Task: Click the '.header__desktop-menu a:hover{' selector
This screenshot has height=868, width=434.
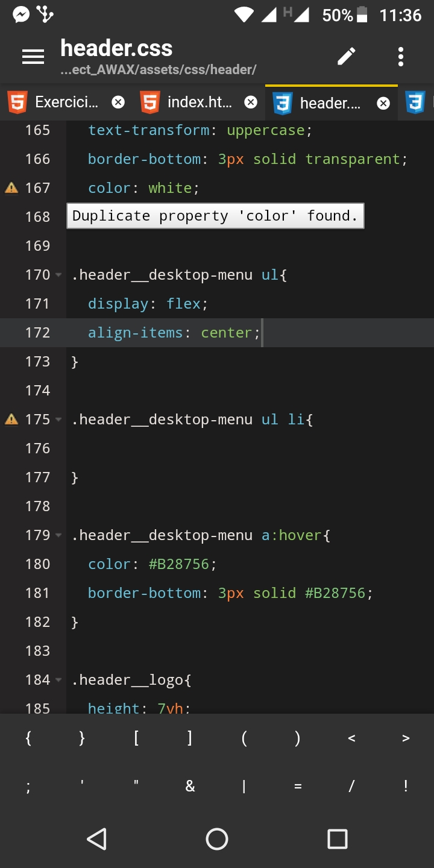Action: click(x=200, y=535)
